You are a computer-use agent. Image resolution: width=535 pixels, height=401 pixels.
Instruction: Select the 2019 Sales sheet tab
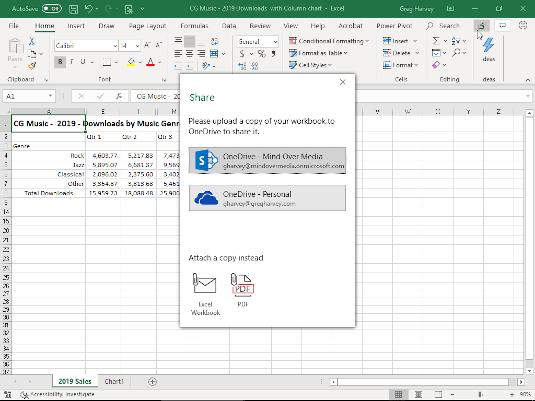(x=75, y=381)
